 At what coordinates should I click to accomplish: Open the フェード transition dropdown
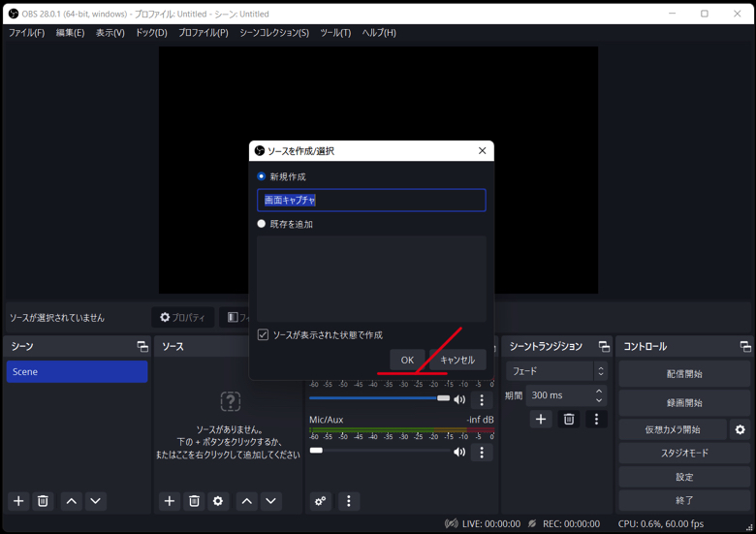click(x=556, y=371)
